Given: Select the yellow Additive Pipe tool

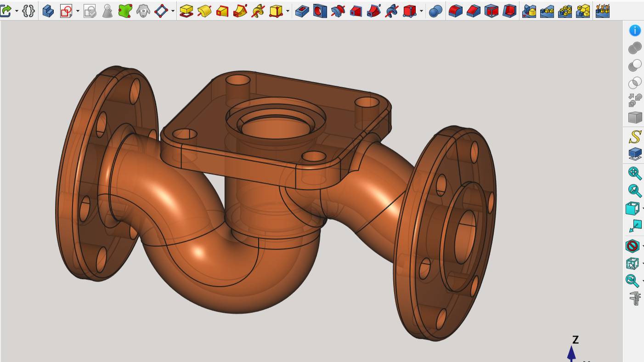Looking at the screenshot, I should tap(240, 11).
